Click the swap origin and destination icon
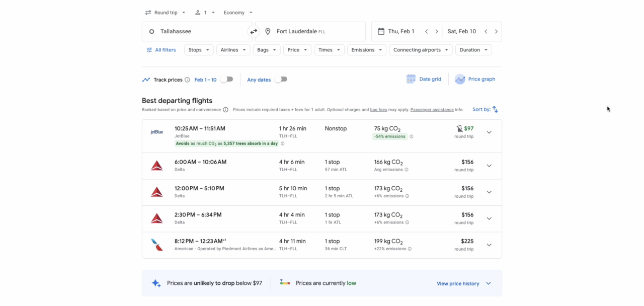Image resolution: width=644 pixels, height=306 pixels. click(254, 31)
